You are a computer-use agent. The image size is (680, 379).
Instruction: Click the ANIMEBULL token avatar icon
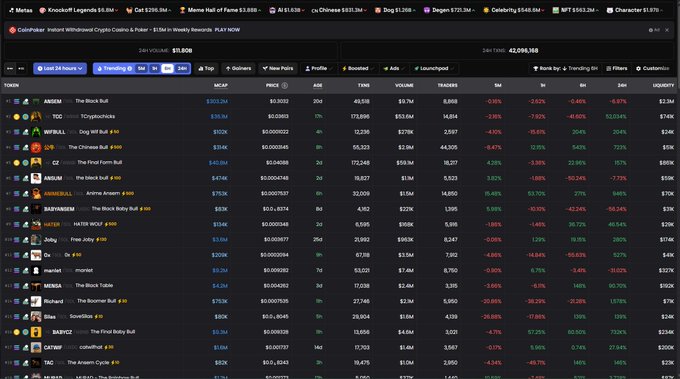[x=36, y=193]
